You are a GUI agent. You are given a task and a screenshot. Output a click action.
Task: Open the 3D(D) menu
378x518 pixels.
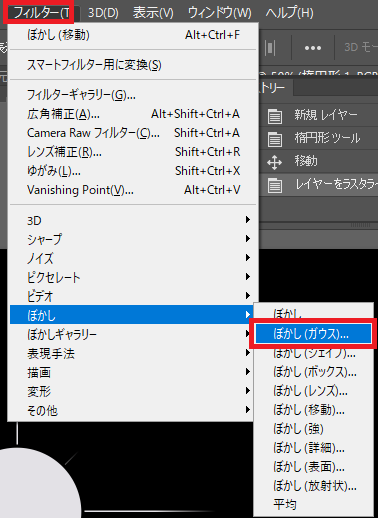(x=103, y=13)
